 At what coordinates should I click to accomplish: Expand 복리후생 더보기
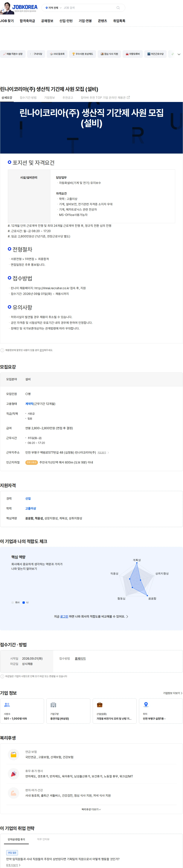pos(91,809)
